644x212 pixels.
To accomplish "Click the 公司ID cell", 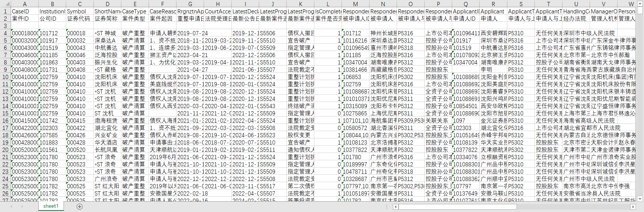I will point(52,18).
